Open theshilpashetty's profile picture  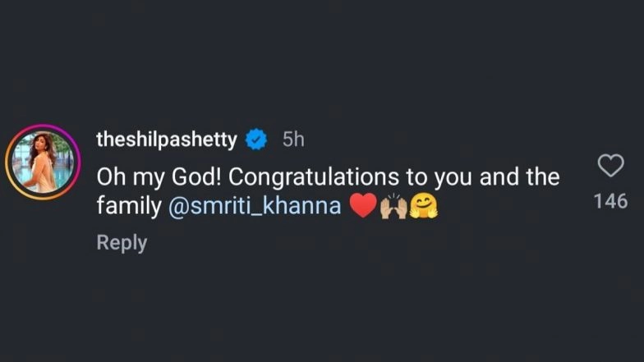tap(41, 161)
